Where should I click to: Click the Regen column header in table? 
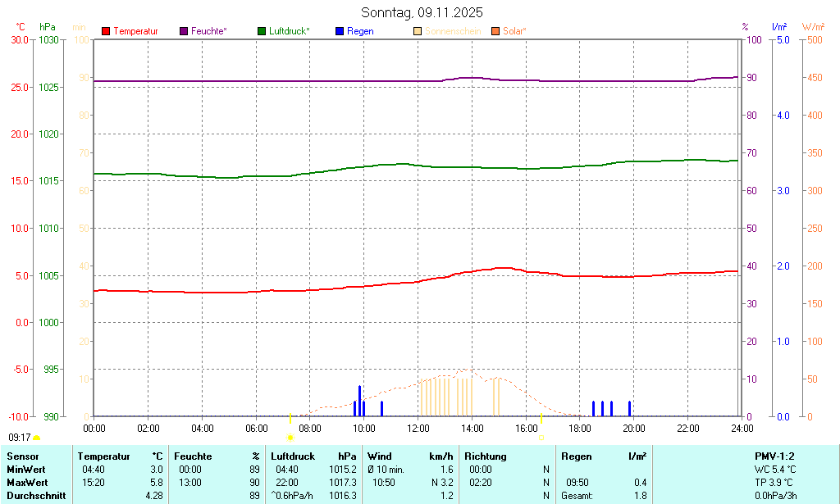point(576,456)
